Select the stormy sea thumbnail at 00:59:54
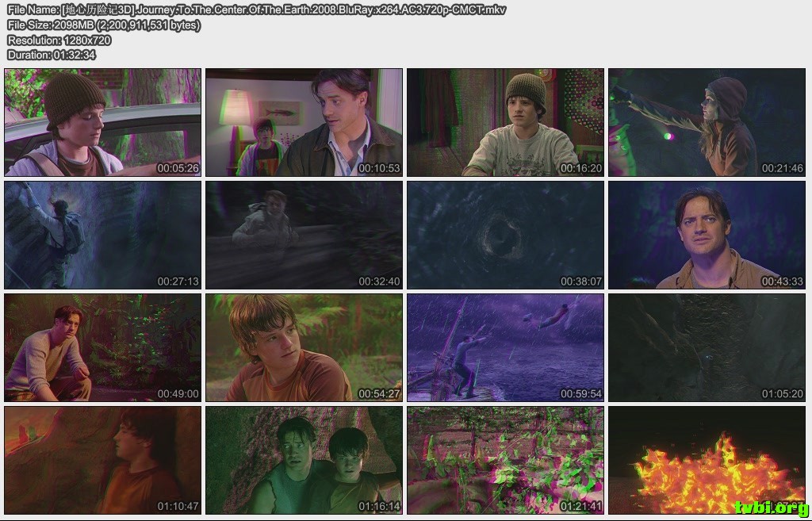Screen dimensions: 812x521 [506, 348]
